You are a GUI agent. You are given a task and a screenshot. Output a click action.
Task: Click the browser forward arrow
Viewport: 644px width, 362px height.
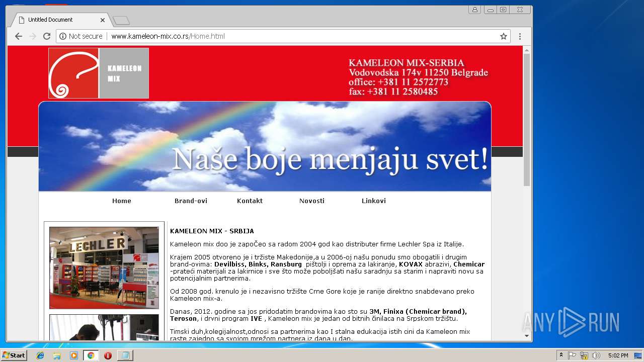pos(33,36)
